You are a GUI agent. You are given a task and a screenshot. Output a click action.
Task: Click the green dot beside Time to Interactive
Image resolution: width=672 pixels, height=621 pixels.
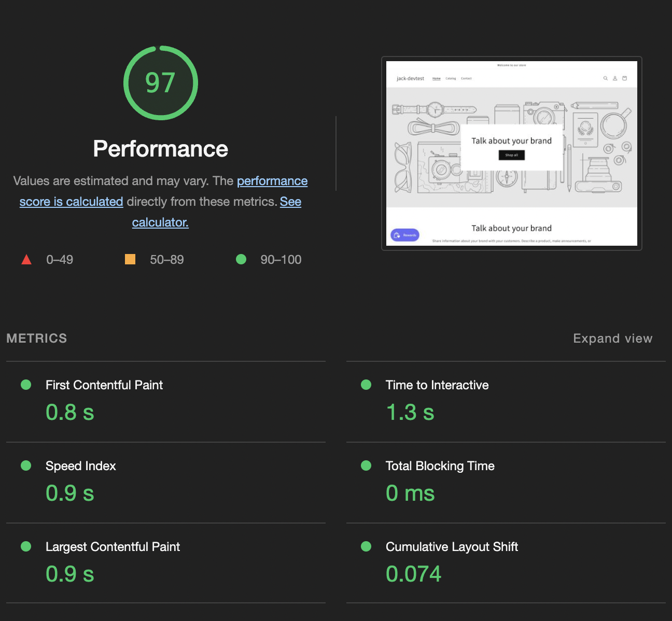pos(366,385)
